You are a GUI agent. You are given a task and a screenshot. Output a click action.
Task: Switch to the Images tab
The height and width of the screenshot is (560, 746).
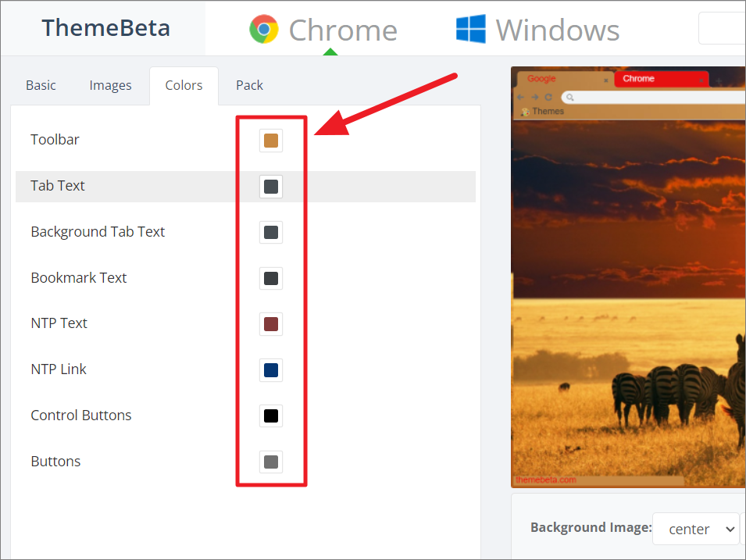110,85
